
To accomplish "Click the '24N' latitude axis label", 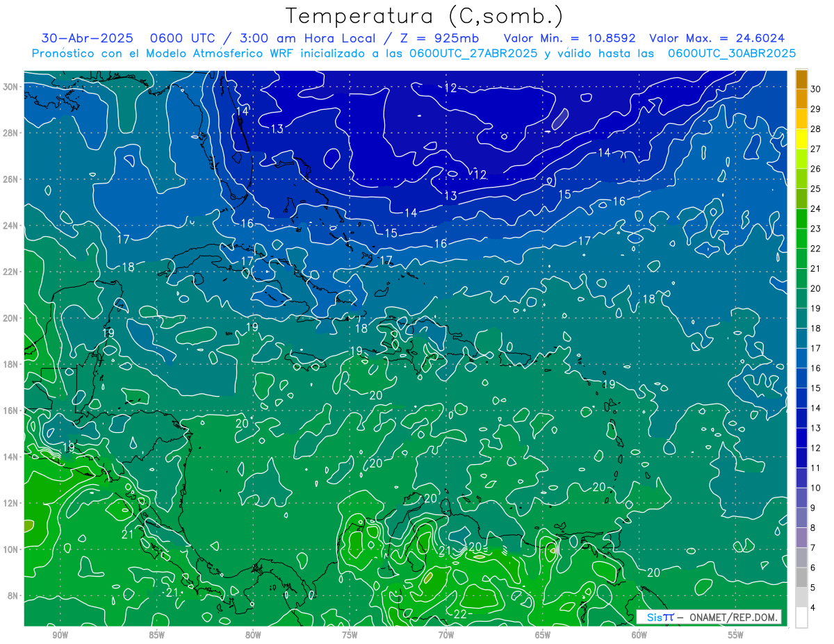I will [x=10, y=226].
